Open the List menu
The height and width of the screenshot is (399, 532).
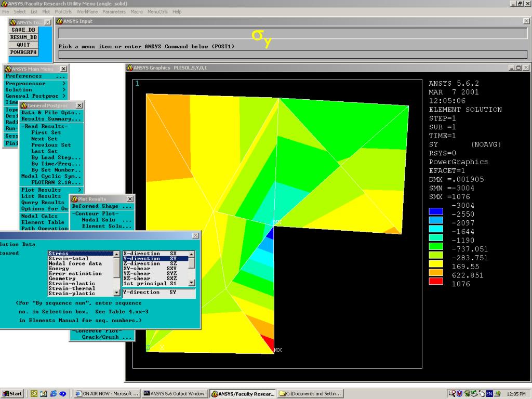point(34,11)
